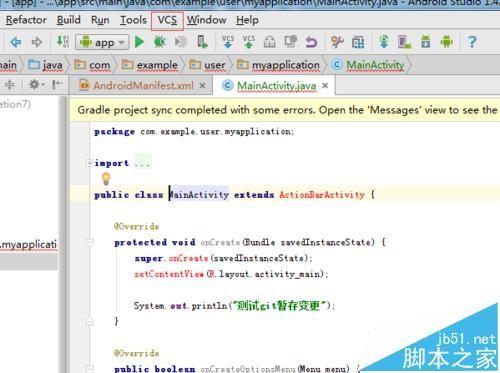
Task: Select the example breadcrumb folder
Action: [x=150, y=65]
